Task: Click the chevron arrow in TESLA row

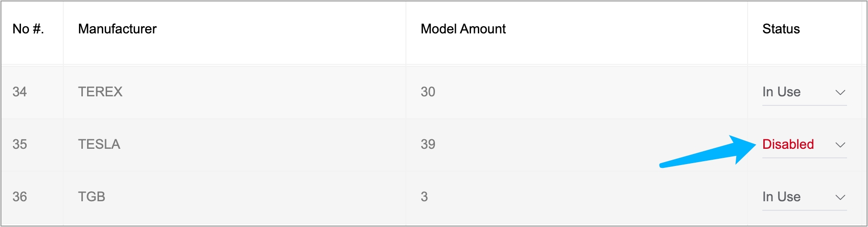Action: click(x=840, y=144)
